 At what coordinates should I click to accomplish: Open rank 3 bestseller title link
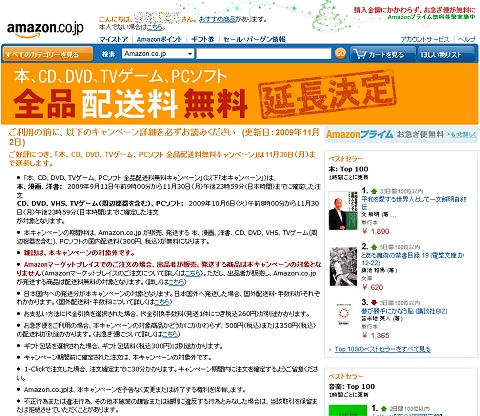click(x=404, y=311)
